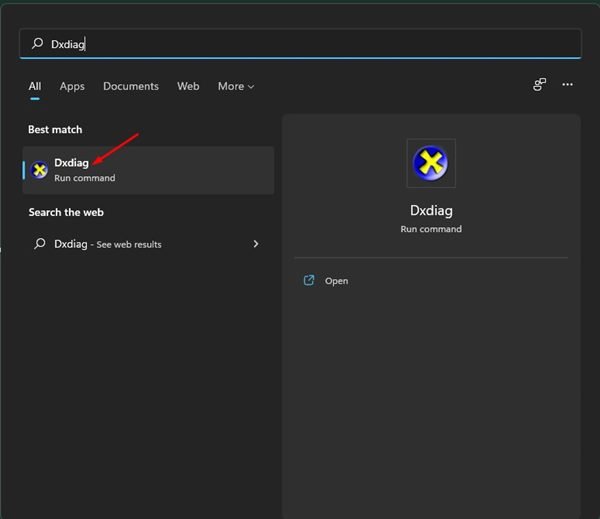The width and height of the screenshot is (600, 519).
Task: Open the three-dots options menu
Action: pyautogui.click(x=567, y=84)
